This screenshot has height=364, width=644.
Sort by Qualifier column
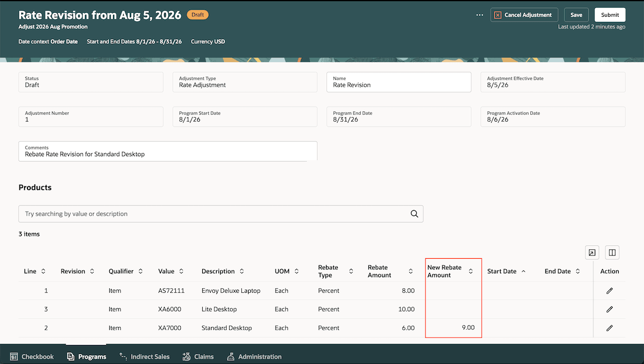[141, 271]
